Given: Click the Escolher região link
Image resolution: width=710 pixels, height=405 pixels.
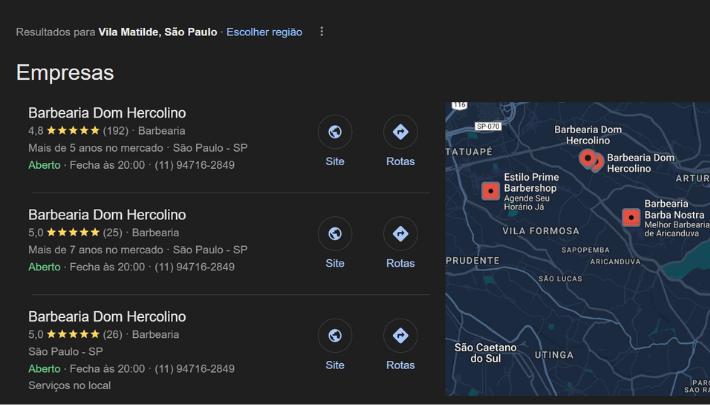Looking at the screenshot, I should click(x=264, y=32).
